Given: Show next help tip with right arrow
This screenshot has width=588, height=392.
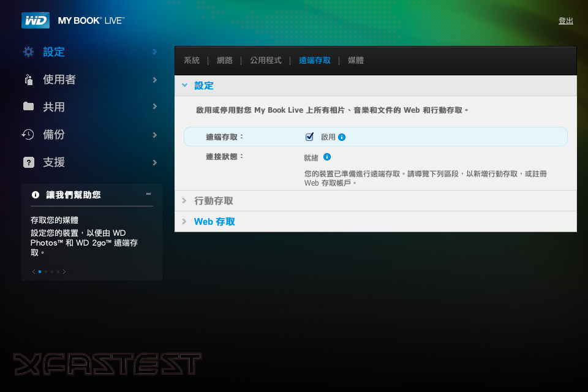Looking at the screenshot, I should coord(64,271).
